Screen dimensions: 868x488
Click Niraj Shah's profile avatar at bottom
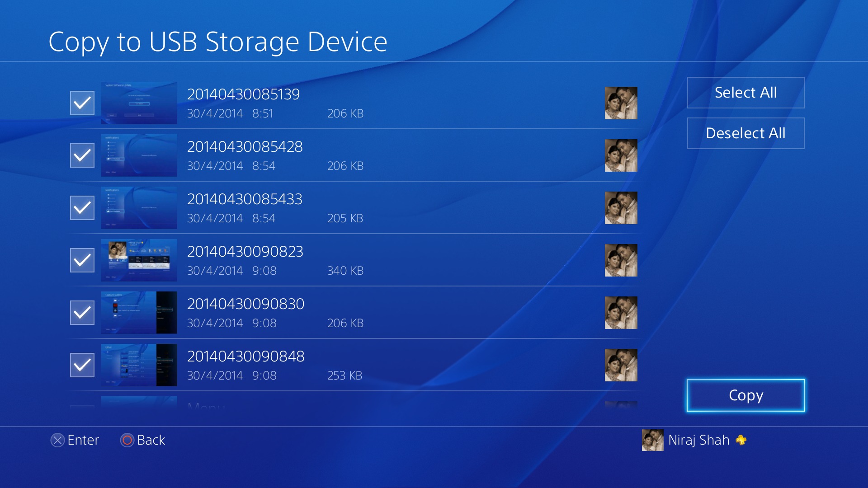652,440
